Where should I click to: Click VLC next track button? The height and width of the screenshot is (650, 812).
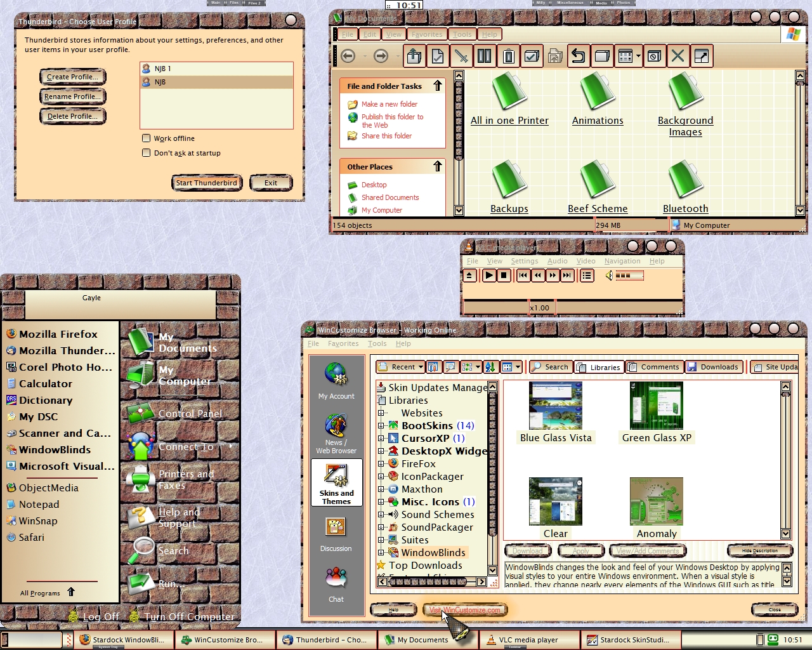(x=568, y=275)
